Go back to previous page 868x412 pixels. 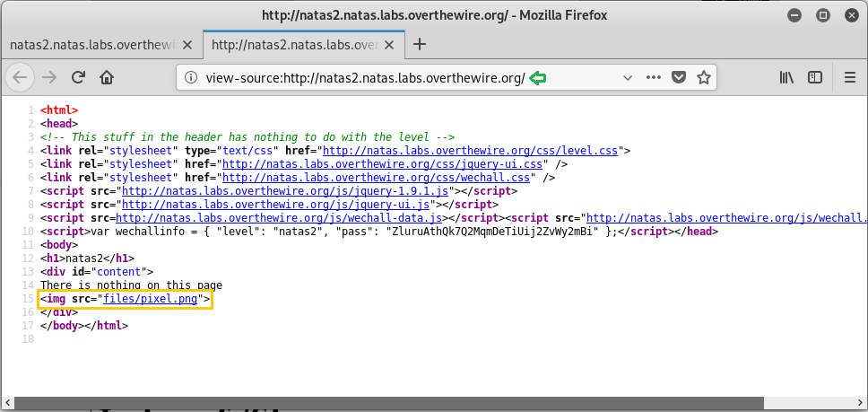(20, 77)
